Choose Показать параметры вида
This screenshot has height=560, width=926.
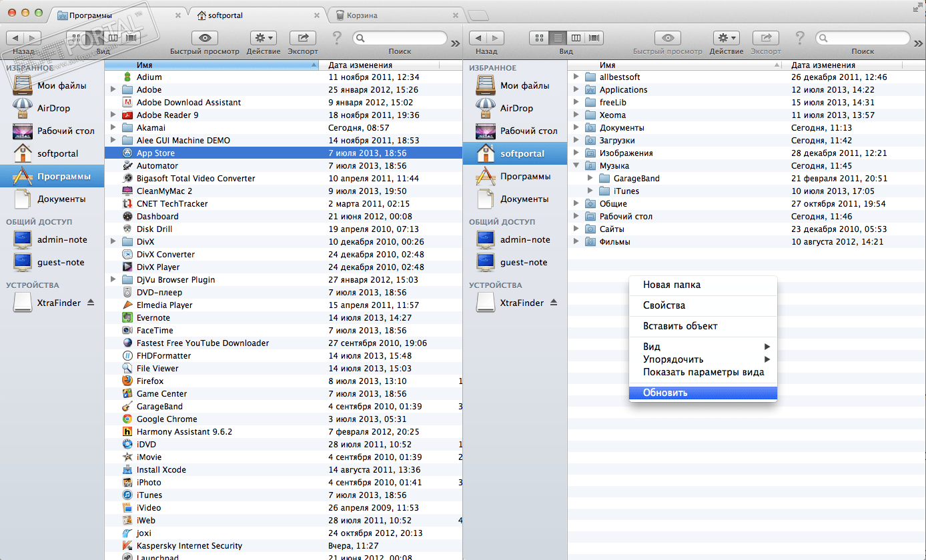click(703, 372)
